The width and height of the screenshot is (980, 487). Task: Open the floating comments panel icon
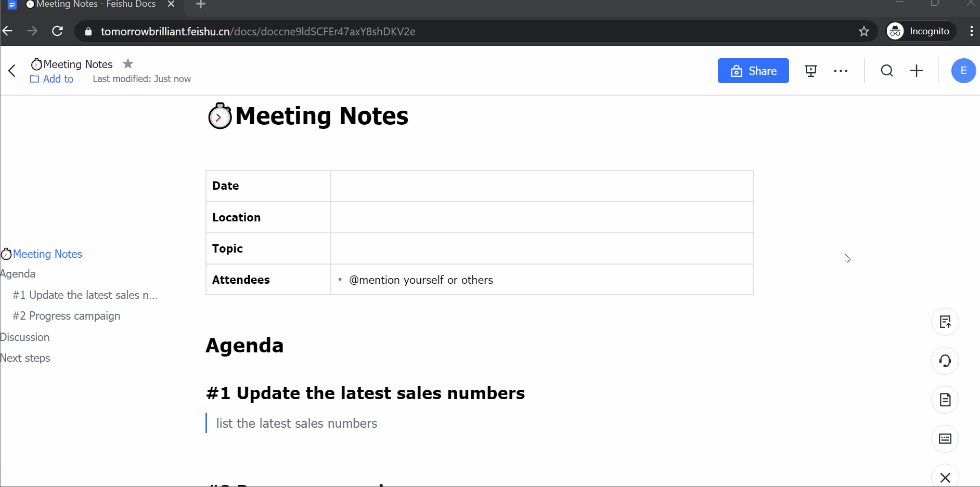click(x=945, y=439)
